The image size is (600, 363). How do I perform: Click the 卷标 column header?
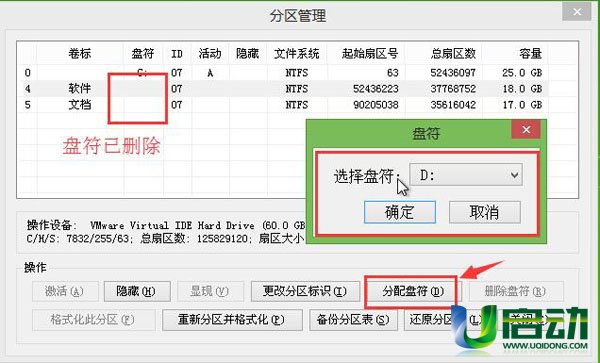click(x=80, y=54)
